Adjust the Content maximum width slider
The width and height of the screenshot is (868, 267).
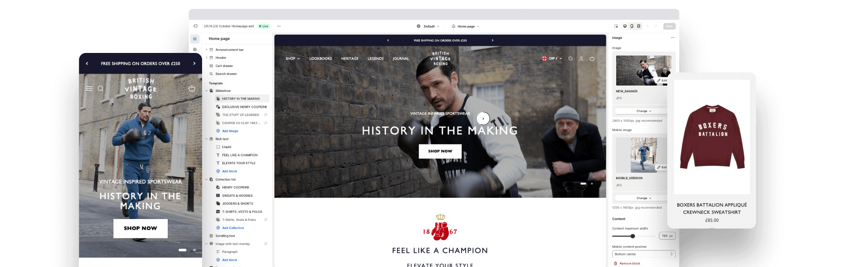633,236
